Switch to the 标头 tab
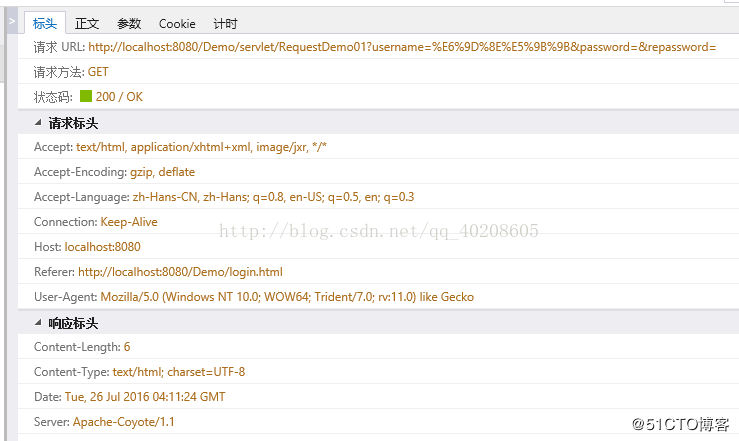The image size is (739, 441). click(x=45, y=23)
